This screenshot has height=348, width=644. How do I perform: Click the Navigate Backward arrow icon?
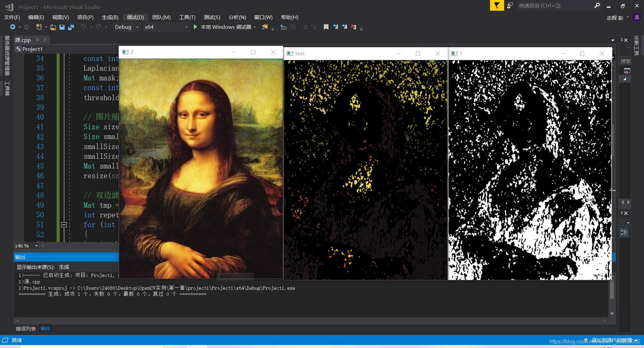click(x=13, y=27)
